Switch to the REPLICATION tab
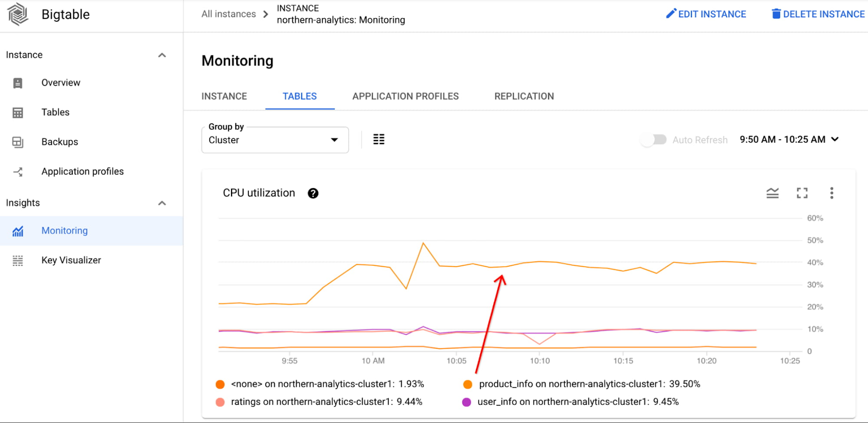 pos(524,96)
